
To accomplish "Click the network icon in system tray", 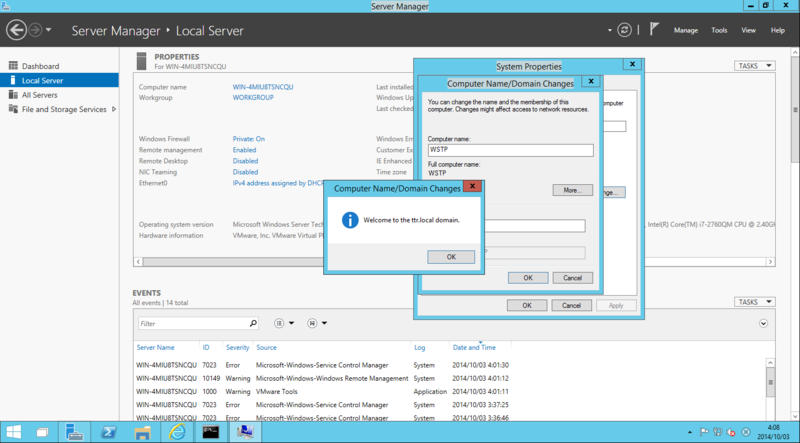I will pyautogui.click(x=718, y=432).
